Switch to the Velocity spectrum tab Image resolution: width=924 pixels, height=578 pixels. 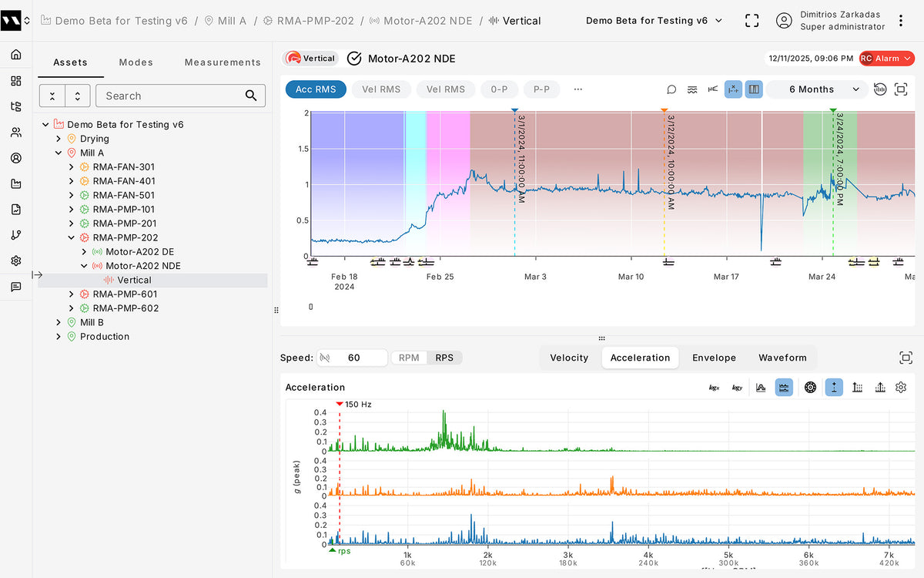point(569,358)
